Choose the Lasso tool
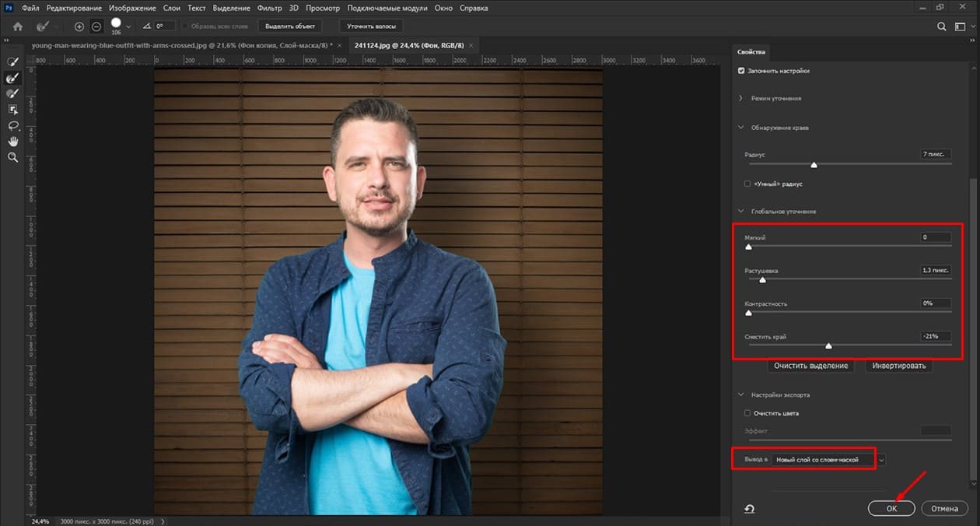 coord(12,125)
